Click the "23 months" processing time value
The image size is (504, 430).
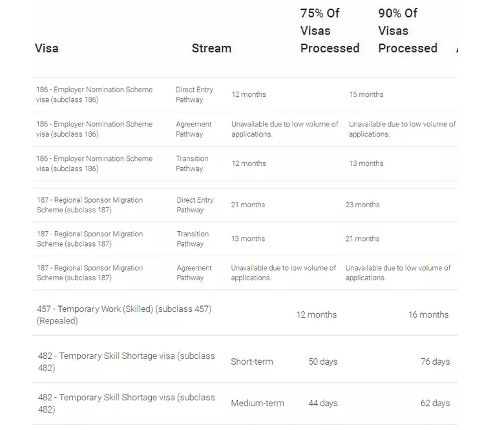tap(362, 205)
